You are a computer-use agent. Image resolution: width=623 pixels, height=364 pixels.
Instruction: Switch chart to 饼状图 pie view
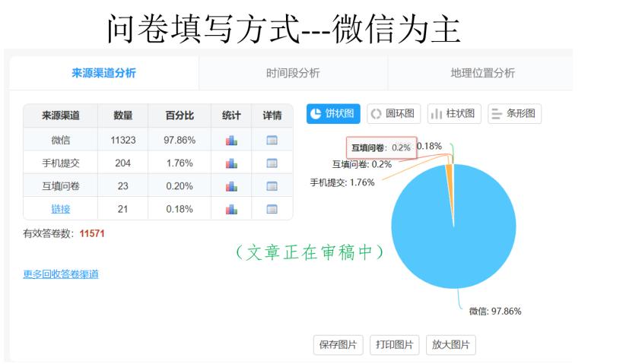333,114
